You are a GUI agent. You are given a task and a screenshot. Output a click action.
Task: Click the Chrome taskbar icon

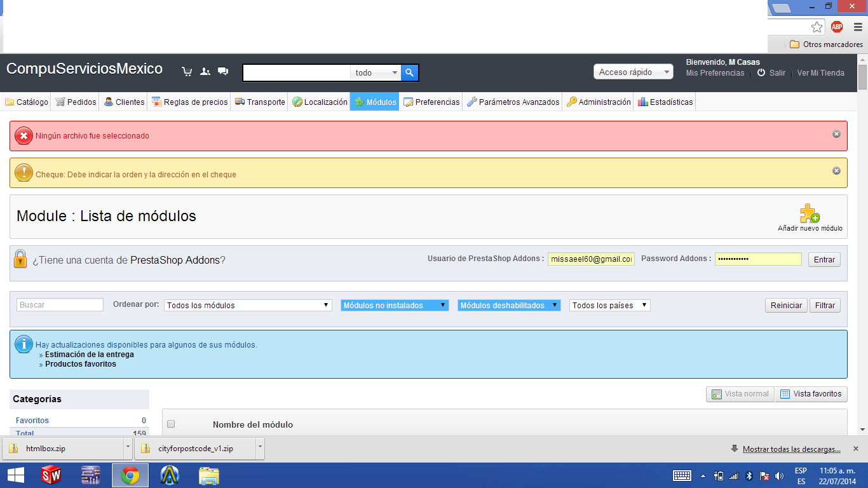coord(130,475)
